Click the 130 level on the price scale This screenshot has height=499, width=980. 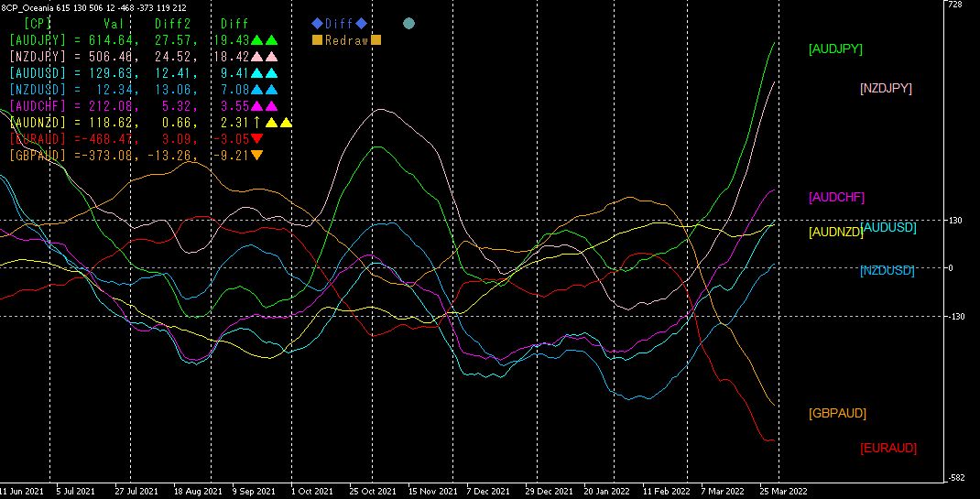click(955, 220)
